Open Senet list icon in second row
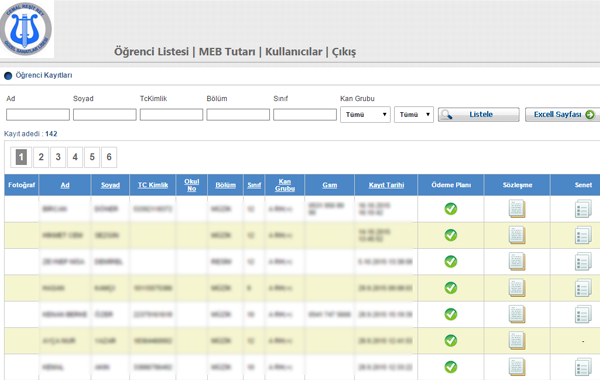The image size is (600, 380). [583, 235]
